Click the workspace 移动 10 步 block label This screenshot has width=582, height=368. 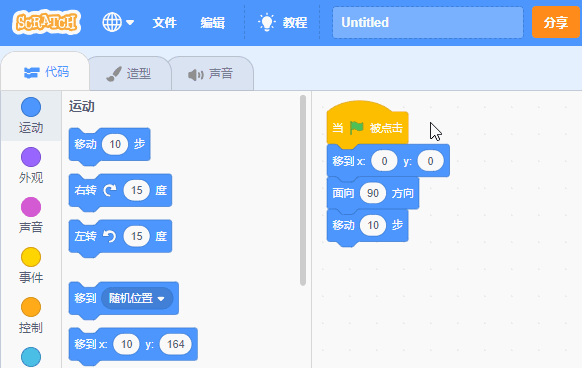pyautogui.click(x=343, y=225)
